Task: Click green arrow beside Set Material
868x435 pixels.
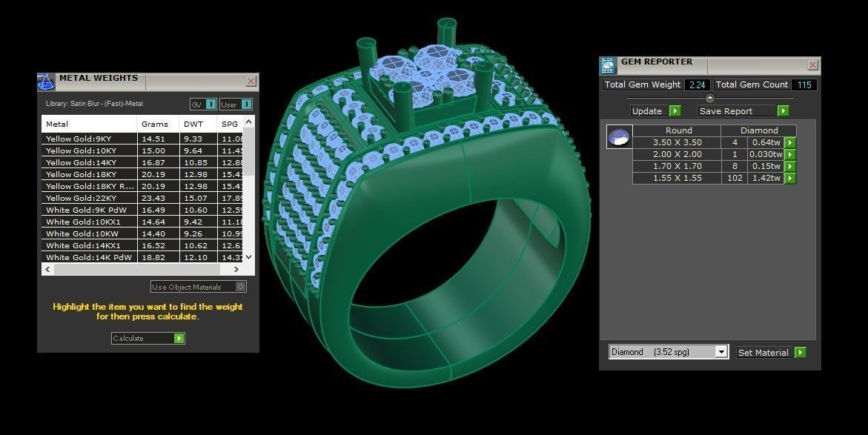Action: (800, 352)
